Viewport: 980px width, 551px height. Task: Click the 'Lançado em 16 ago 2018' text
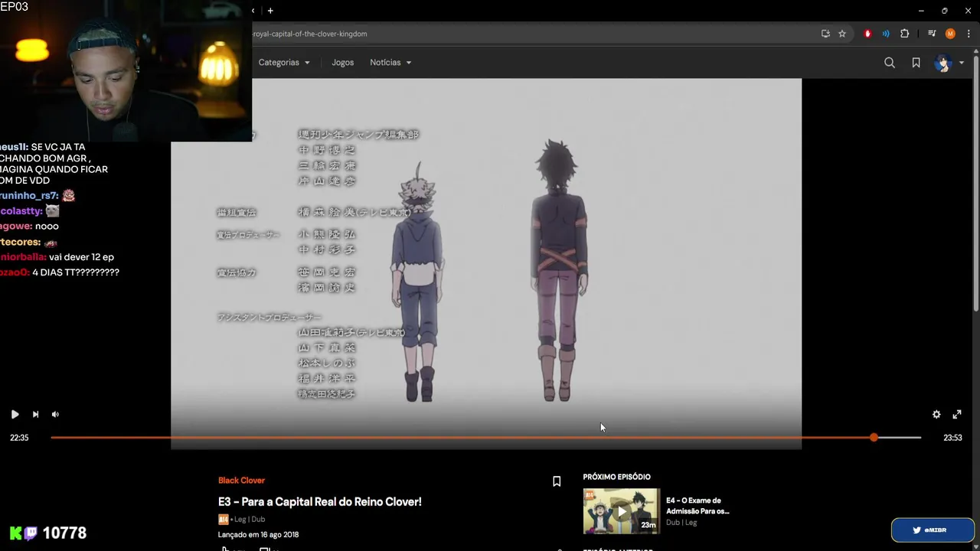258,535
